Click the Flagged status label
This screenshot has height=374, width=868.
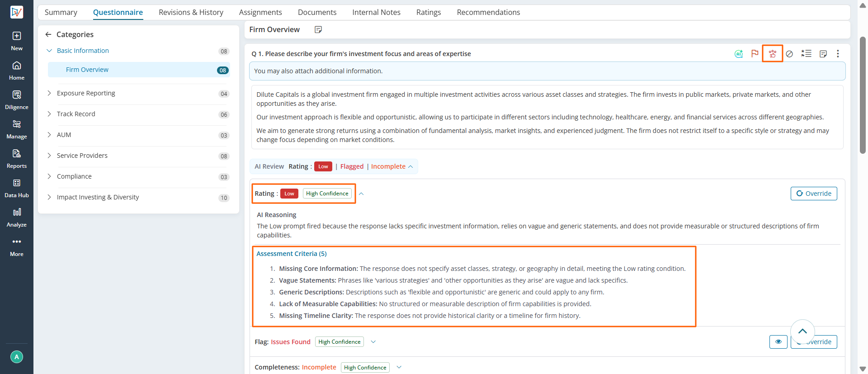click(352, 166)
